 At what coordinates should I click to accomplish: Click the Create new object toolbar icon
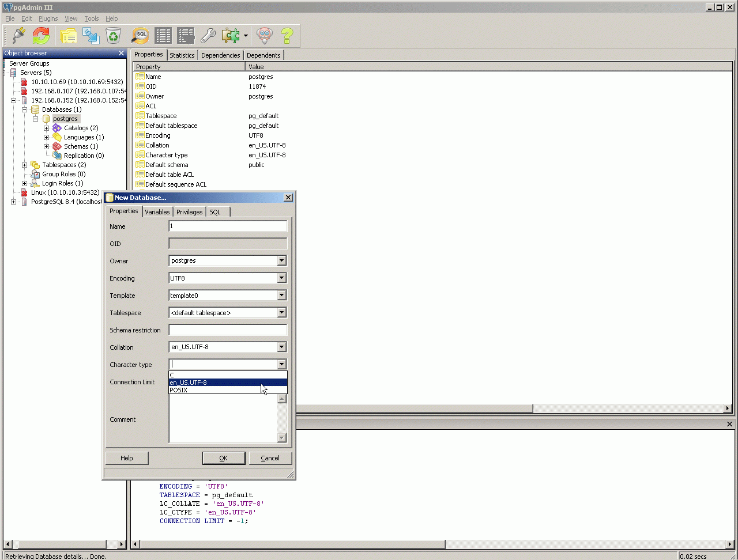pos(91,36)
